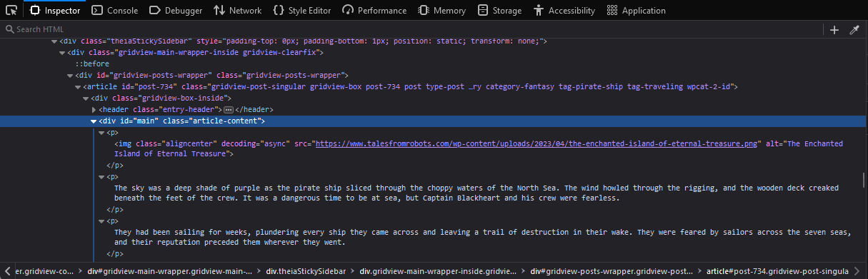The image size is (868, 279).
Task: Collapse the paragraph starting 'The sky was'
Action: pos(101,177)
